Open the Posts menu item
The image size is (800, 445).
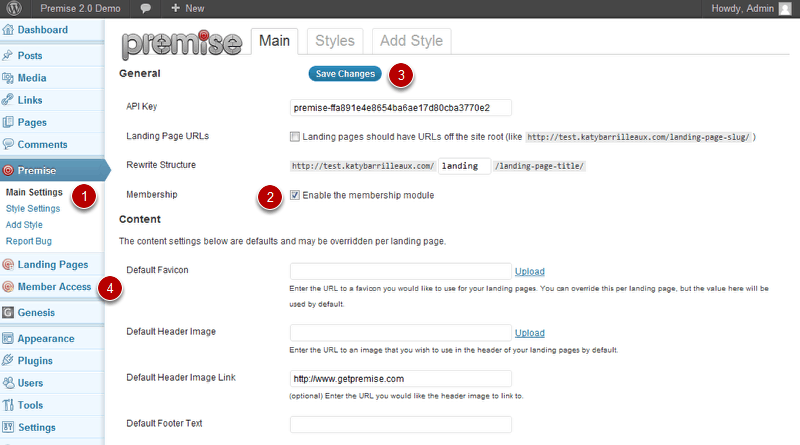coord(30,56)
